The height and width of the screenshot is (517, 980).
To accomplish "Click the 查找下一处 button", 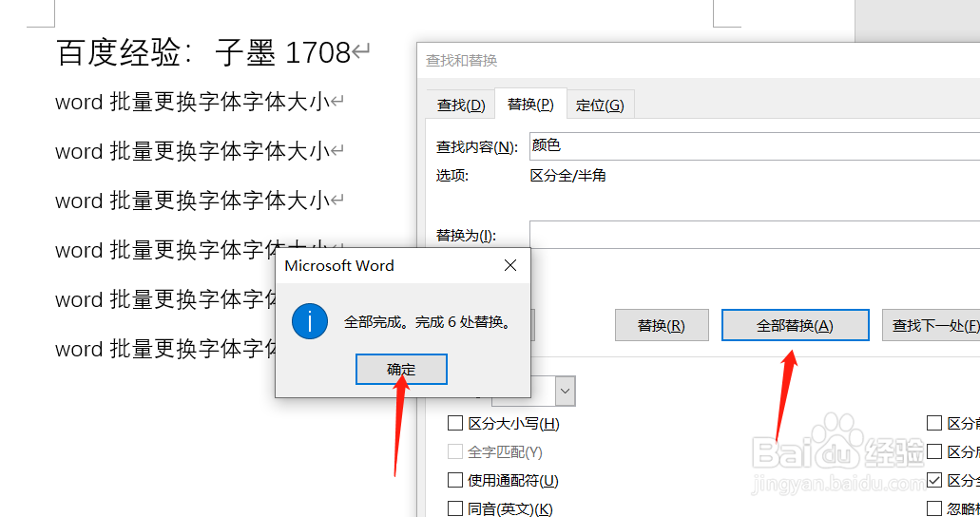I will point(932,325).
